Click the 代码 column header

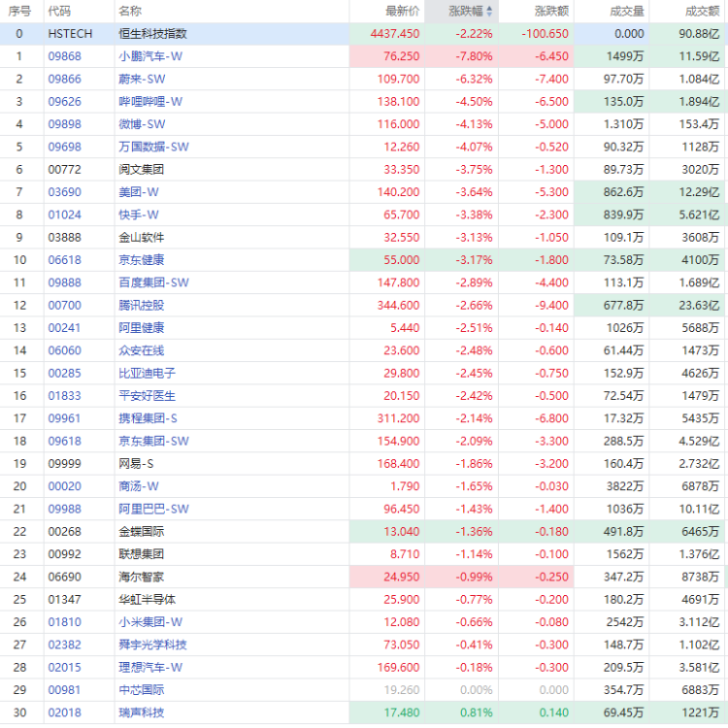coord(59,11)
